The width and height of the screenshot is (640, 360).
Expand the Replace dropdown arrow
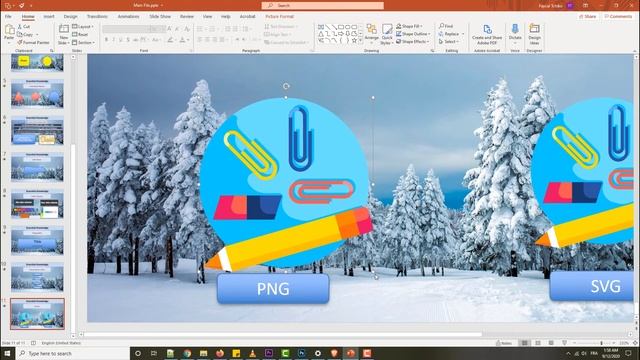coord(462,34)
